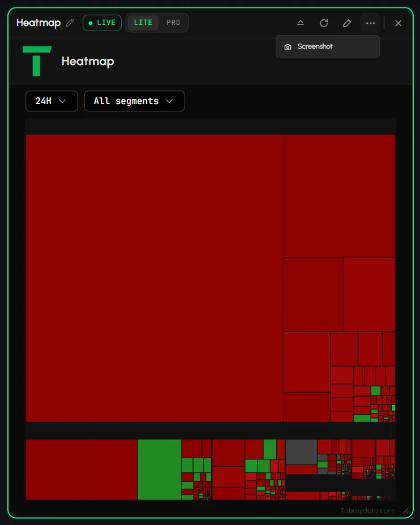
Task: Select the gray tile in lower heatmap
Action: point(301,452)
